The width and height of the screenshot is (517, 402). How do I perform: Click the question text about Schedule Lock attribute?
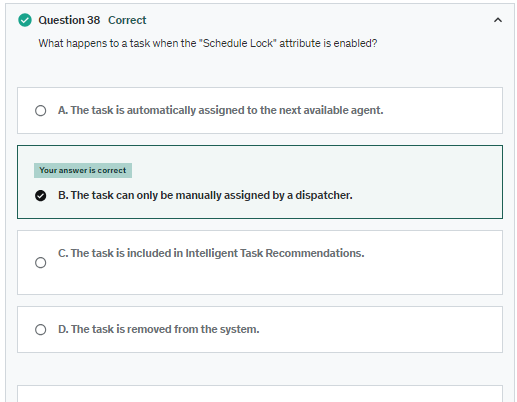coord(208,43)
